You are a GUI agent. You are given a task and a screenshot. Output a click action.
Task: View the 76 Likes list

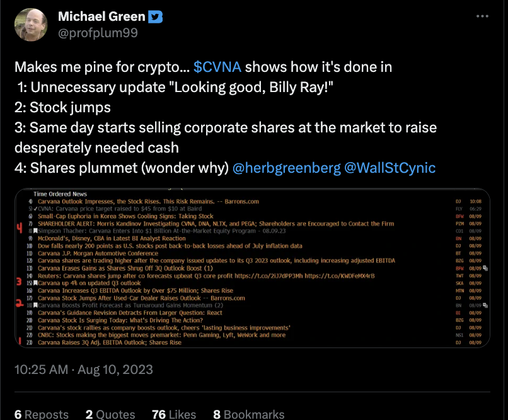(x=174, y=414)
